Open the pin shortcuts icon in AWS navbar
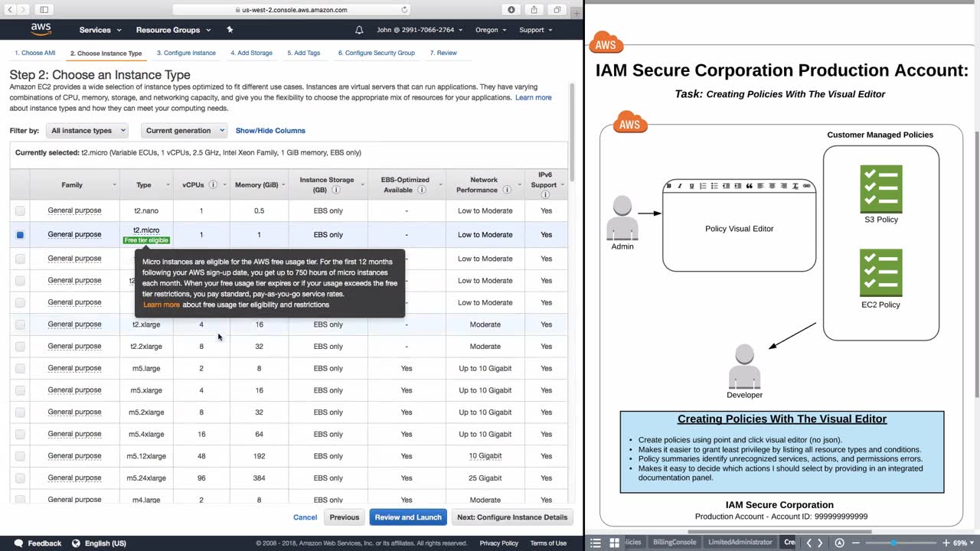The image size is (980, 551). [x=230, y=30]
